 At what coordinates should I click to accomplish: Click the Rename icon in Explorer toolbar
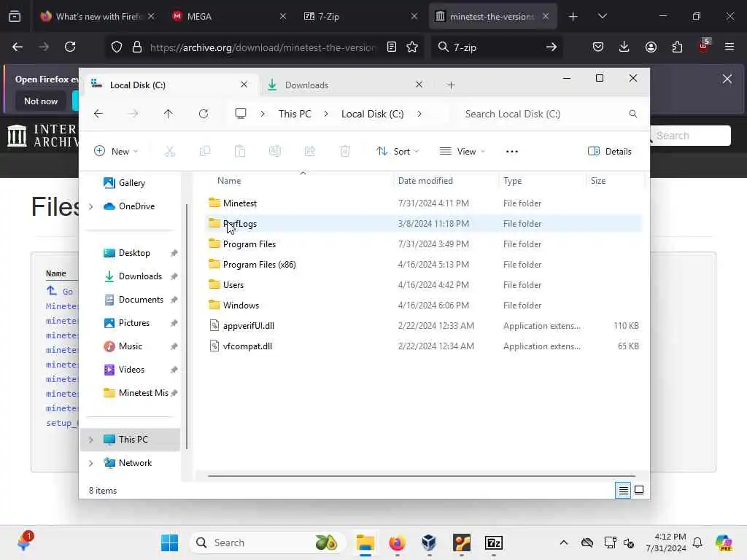pos(275,152)
